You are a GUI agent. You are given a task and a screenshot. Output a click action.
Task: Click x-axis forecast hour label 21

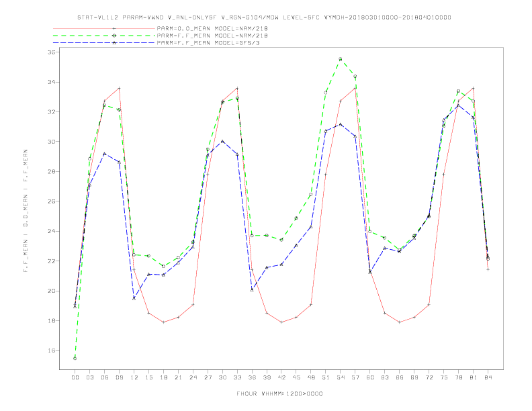pos(178,377)
